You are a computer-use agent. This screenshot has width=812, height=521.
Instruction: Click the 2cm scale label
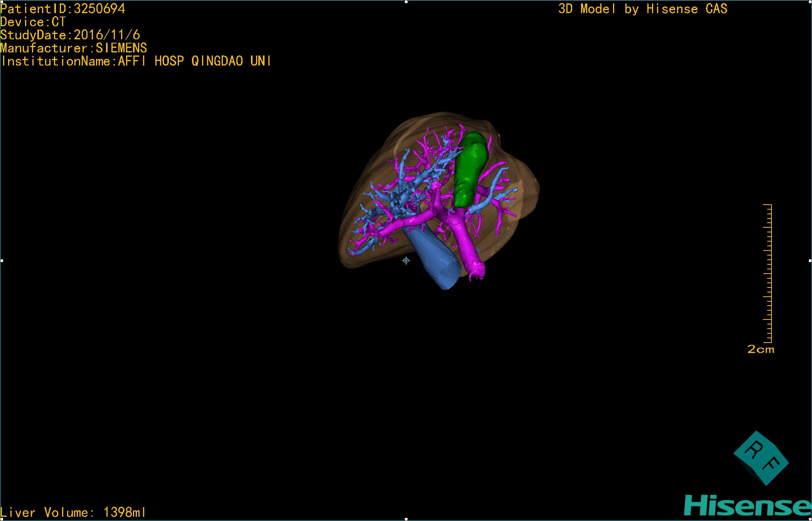760,350
